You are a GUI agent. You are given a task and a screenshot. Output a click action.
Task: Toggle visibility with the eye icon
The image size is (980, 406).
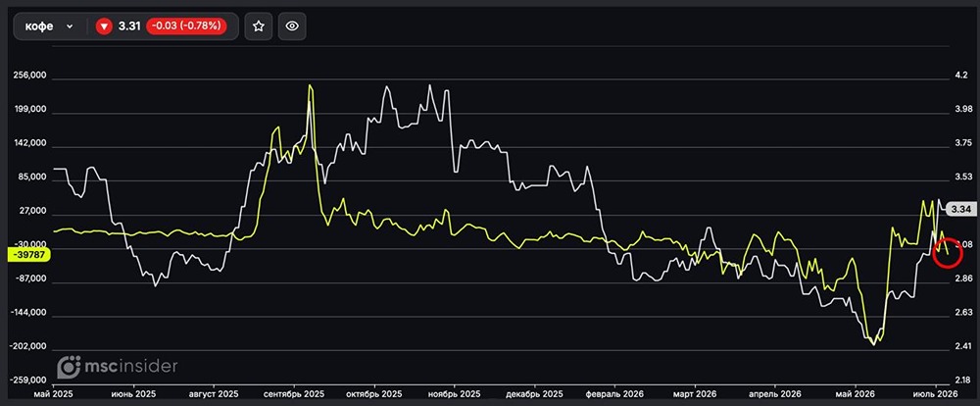click(292, 26)
